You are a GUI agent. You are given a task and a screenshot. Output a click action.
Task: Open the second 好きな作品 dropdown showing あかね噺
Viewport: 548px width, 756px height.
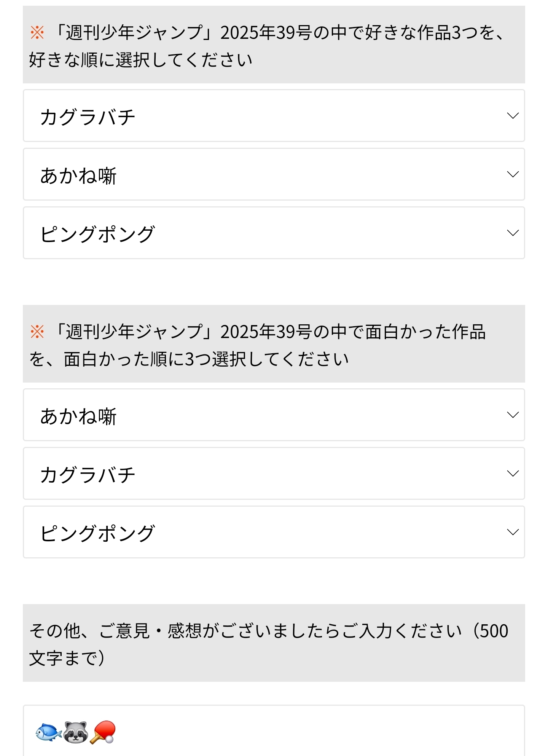pos(266,174)
